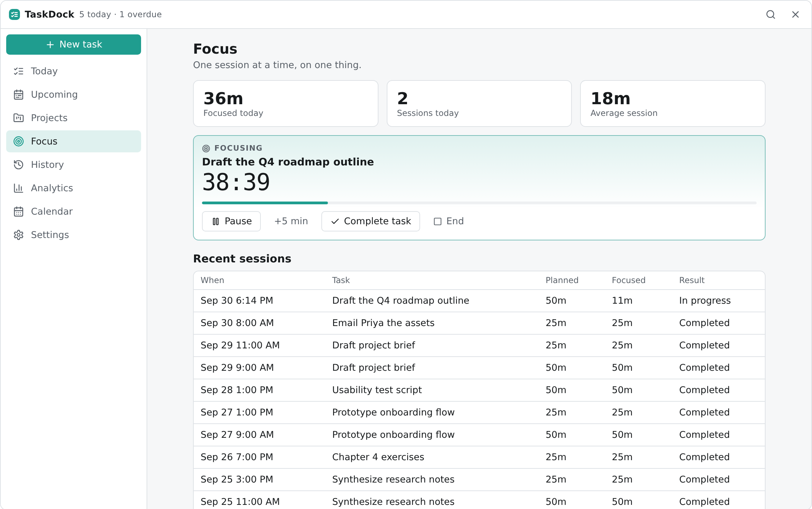Click the Settings gear icon
812x509 pixels.
pyautogui.click(x=19, y=235)
